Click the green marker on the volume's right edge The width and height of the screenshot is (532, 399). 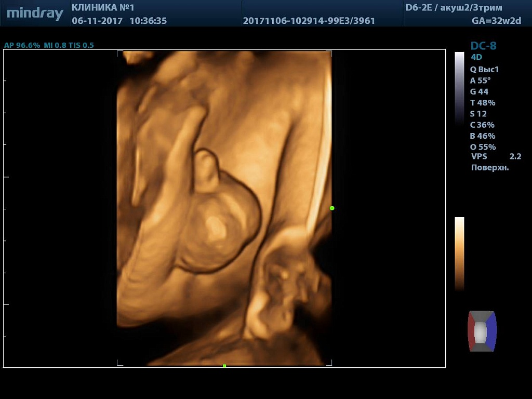pyautogui.click(x=332, y=208)
